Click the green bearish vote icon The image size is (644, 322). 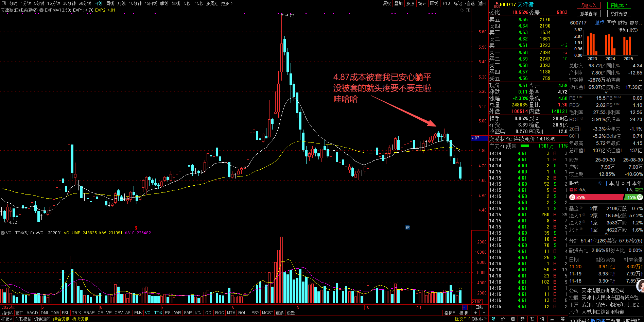click(640, 197)
